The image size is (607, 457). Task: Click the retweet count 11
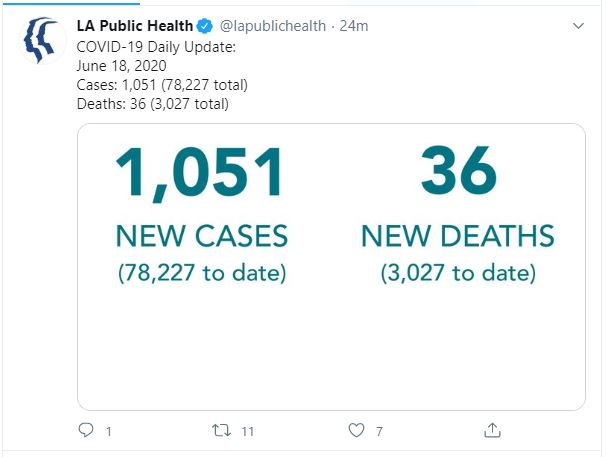click(x=248, y=431)
